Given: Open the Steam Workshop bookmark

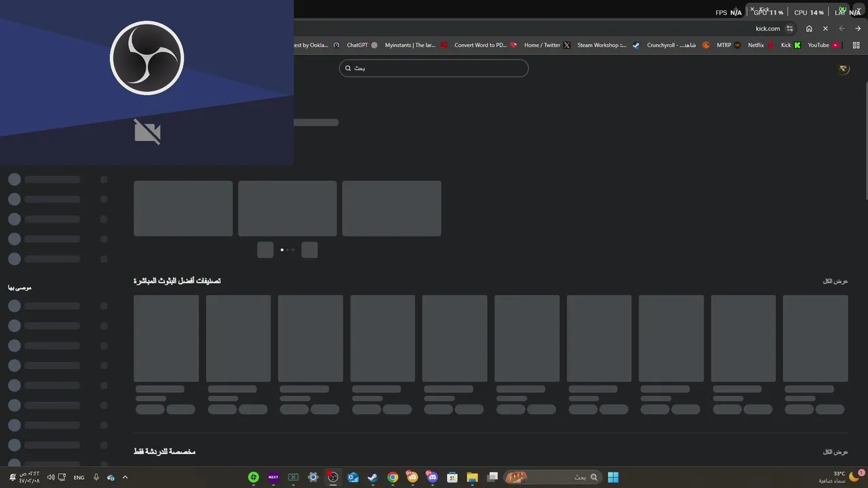Looking at the screenshot, I should [x=608, y=45].
